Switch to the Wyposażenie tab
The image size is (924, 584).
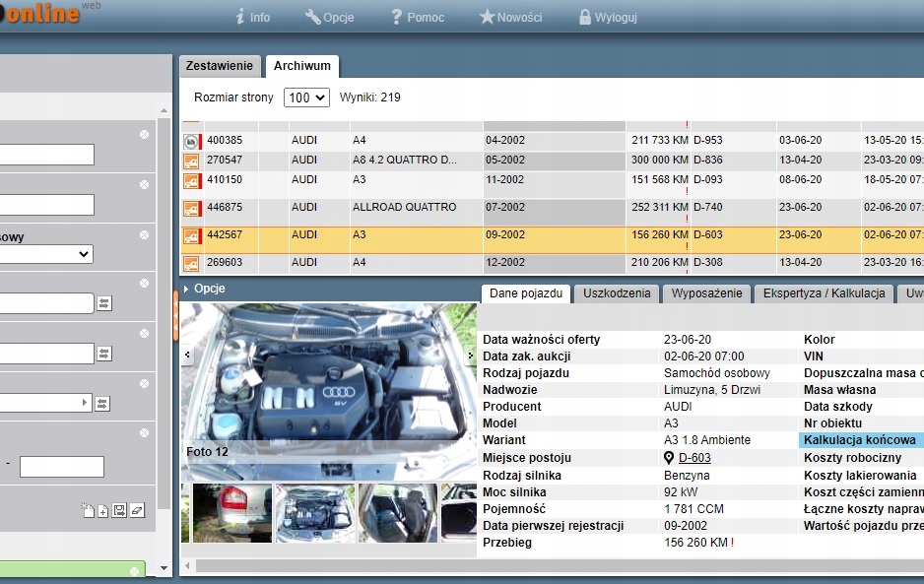pyautogui.click(x=706, y=293)
